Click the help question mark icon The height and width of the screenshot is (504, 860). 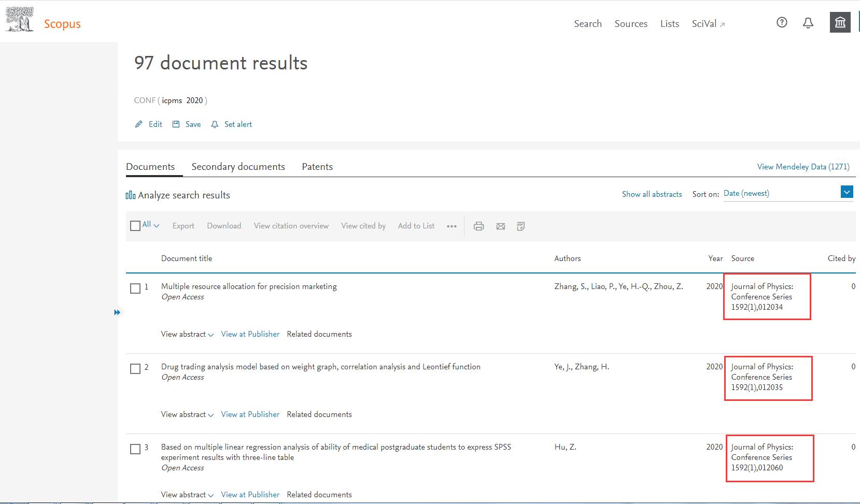pos(782,22)
